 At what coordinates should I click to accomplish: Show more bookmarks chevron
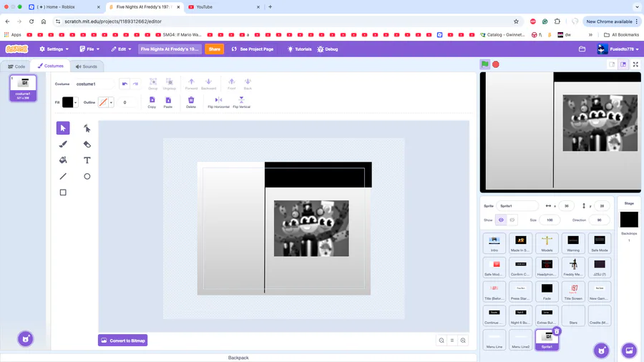[590, 35]
